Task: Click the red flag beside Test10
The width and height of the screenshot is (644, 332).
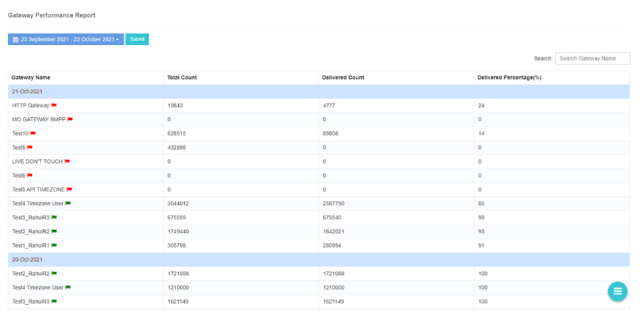Action: coord(33,133)
